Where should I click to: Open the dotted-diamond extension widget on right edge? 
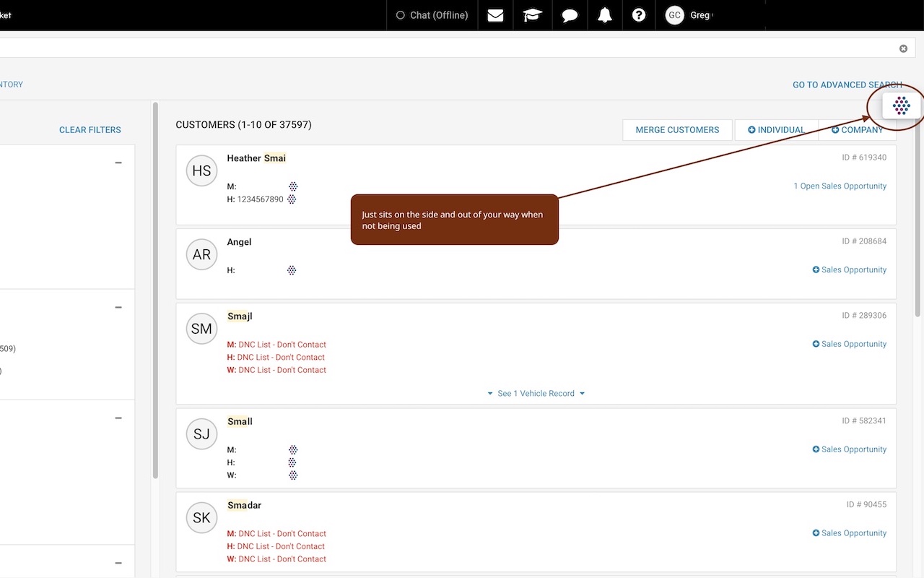click(902, 105)
